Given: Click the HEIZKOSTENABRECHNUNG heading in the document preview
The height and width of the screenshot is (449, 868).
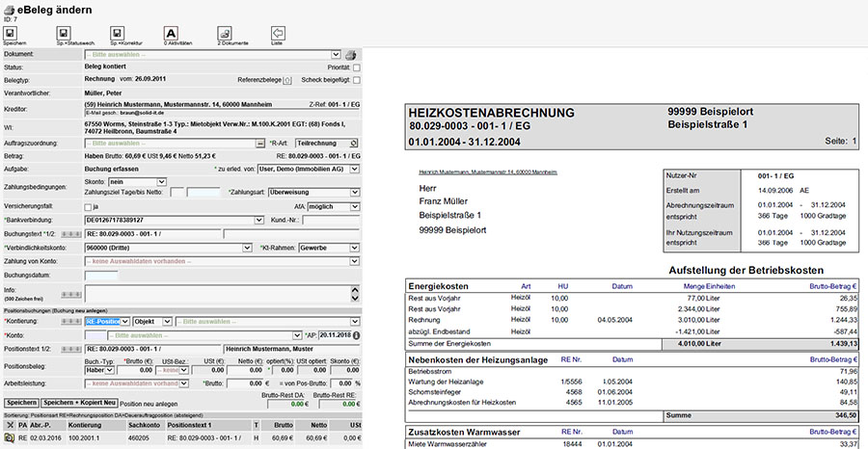Looking at the screenshot, I should pyautogui.click(x=491, y=114).
